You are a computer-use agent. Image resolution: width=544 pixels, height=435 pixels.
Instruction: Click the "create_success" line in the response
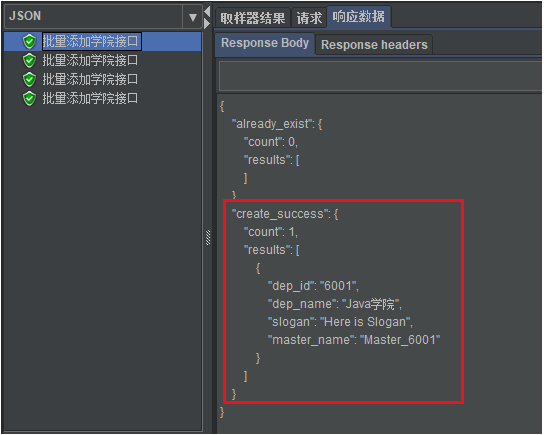[285, 214]
